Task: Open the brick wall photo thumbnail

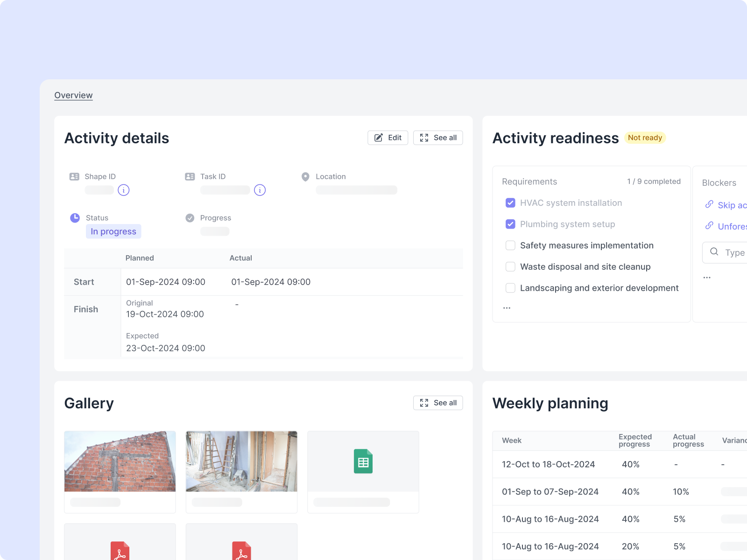Action: pos(120,461)
